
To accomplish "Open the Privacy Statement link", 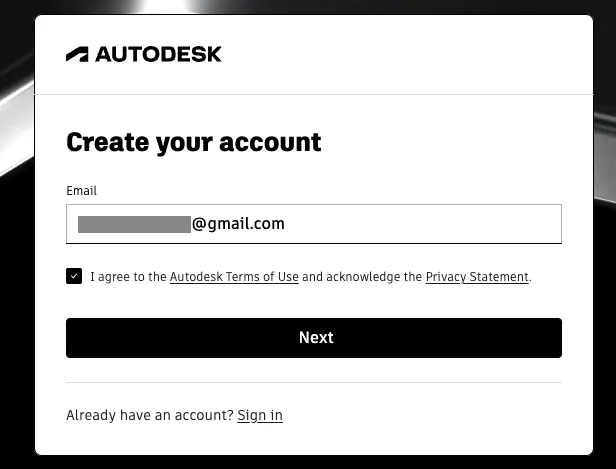I will (x=477, y=277).
